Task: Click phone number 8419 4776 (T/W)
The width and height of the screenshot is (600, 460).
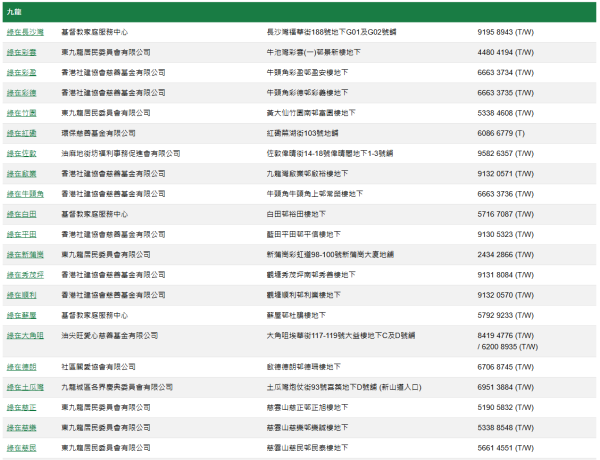Action: pos(505,336)
